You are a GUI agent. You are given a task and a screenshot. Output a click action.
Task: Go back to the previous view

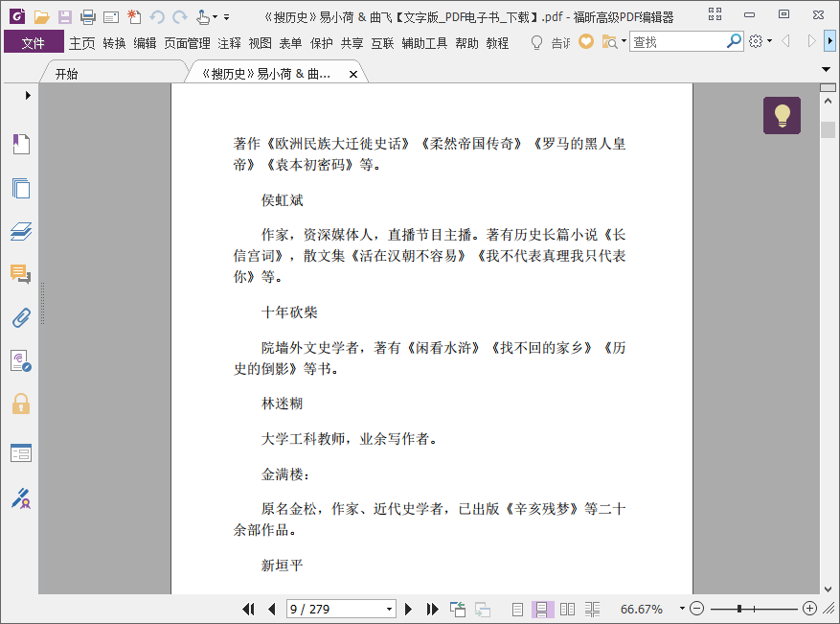[x=458, y=609]
